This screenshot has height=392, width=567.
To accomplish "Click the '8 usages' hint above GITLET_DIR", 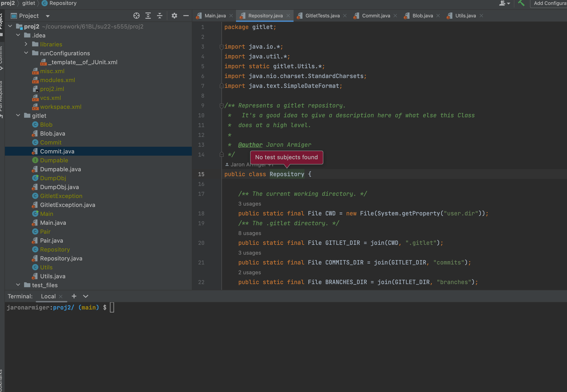I will [249, 233].
